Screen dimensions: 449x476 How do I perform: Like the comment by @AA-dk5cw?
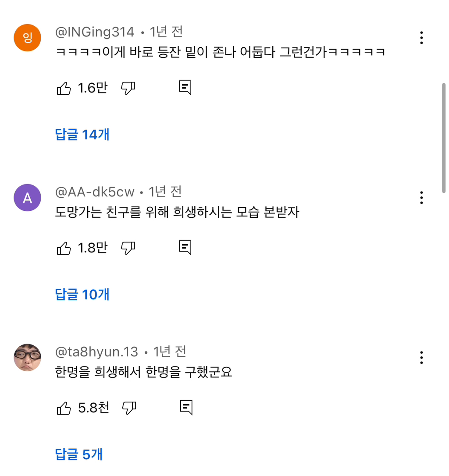click(64, 249)
